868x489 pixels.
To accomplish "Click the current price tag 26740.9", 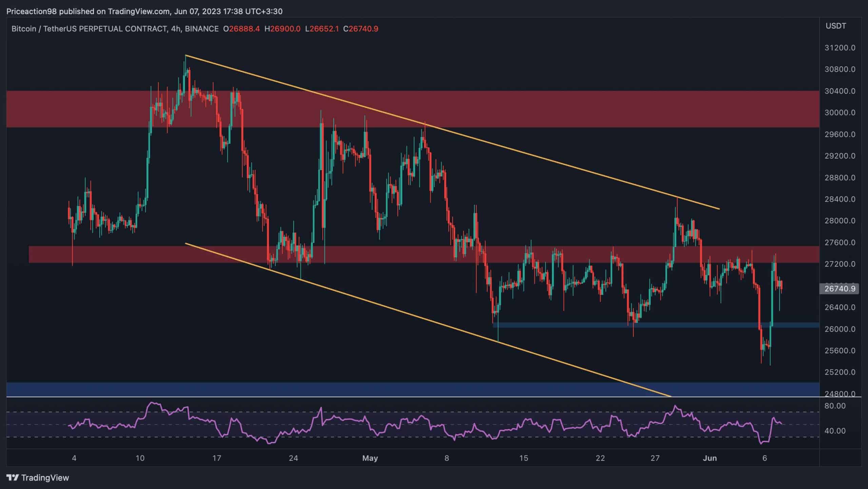I will pos(839,289).
